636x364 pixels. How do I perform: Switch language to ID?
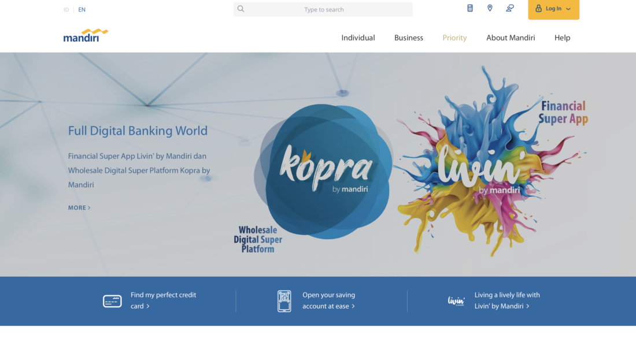(66, 10)
